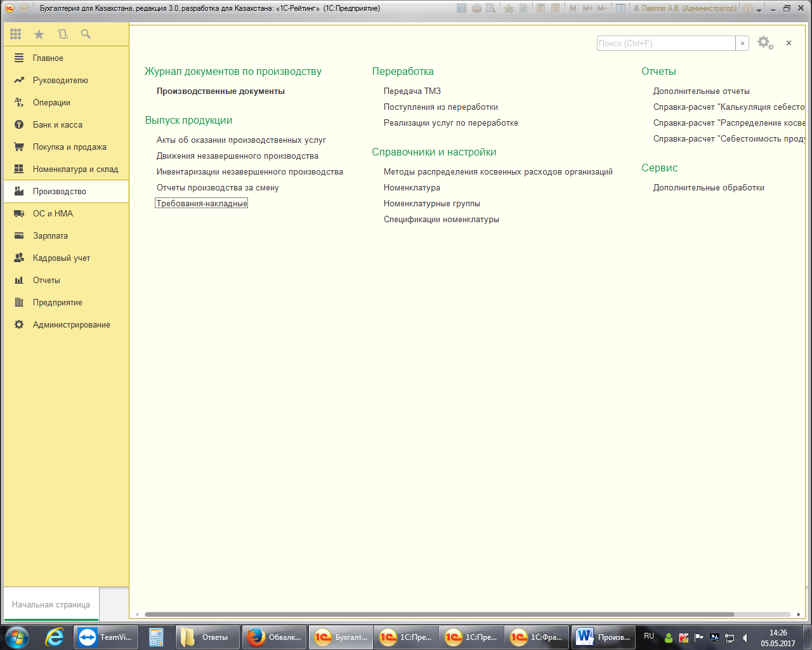812x650 pixels.
Task: Clear the search field with its x button
Action: [742, 43]
